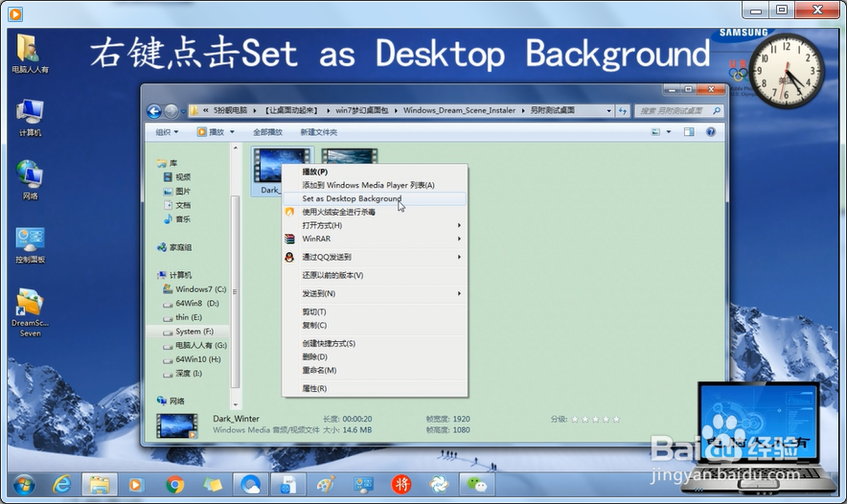Image resolution: width=847 pixels, height=504 pixels.
Task: Click the Explorer search input field
Action: pos(674,111)
